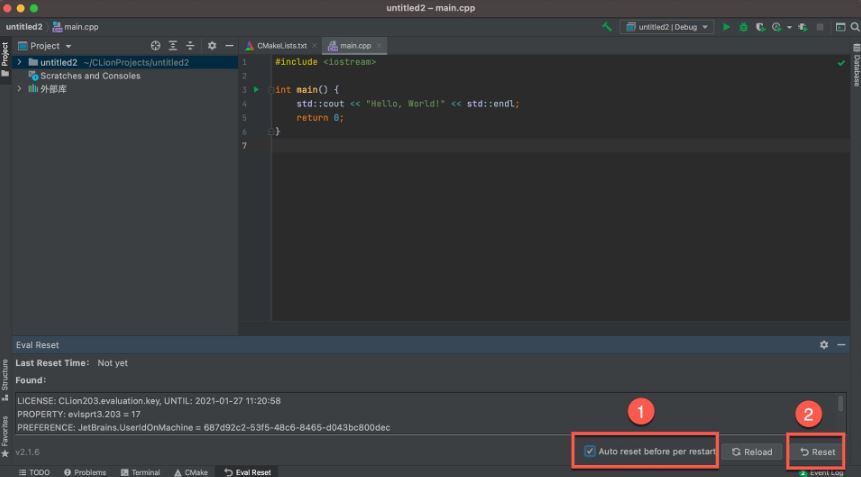Click the fold marker at closing brace

pos(270,132)
